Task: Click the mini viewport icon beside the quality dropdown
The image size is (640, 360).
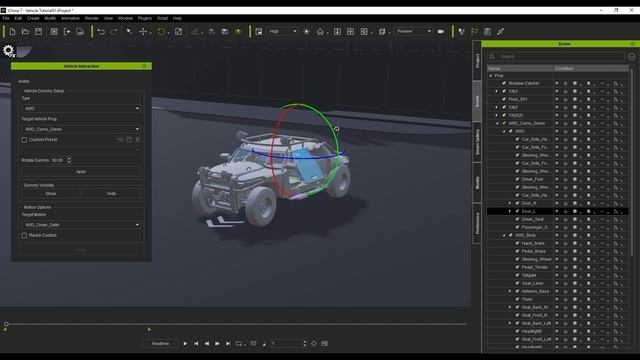Action: [259, 31]
